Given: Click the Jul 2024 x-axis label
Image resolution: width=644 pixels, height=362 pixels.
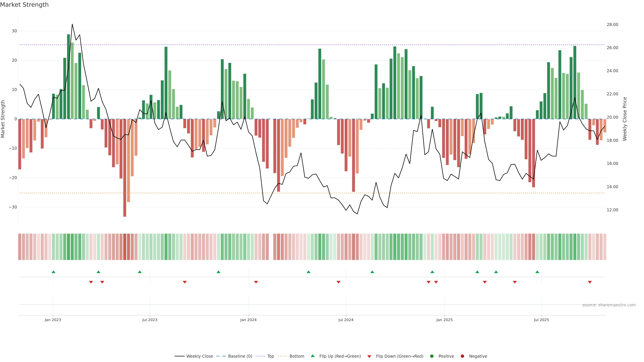Looking at the screenshot, I should click(346, 320).
